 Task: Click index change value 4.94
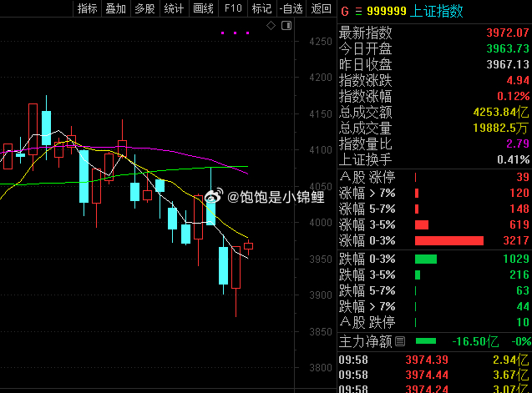click(x=518, y=80)
